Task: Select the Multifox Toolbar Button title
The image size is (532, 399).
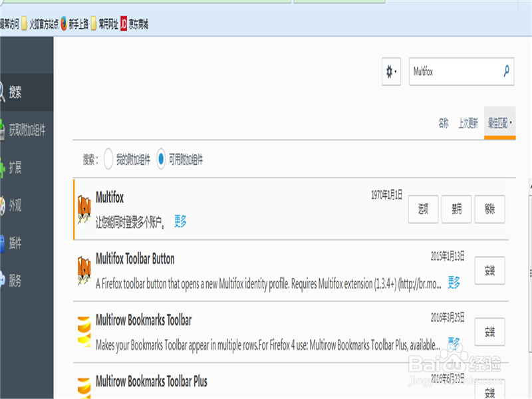Action: point(135,259)
